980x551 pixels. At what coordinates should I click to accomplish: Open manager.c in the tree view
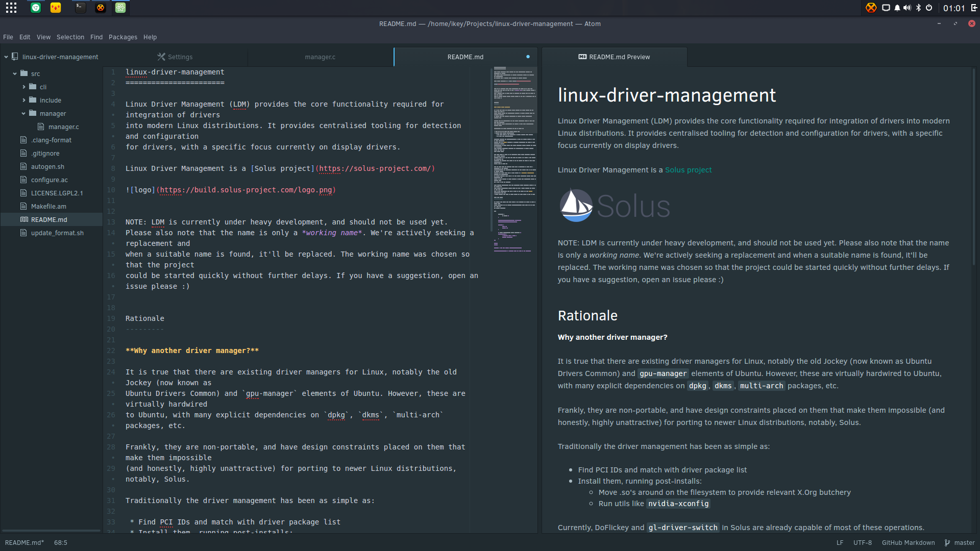[64, 127]
